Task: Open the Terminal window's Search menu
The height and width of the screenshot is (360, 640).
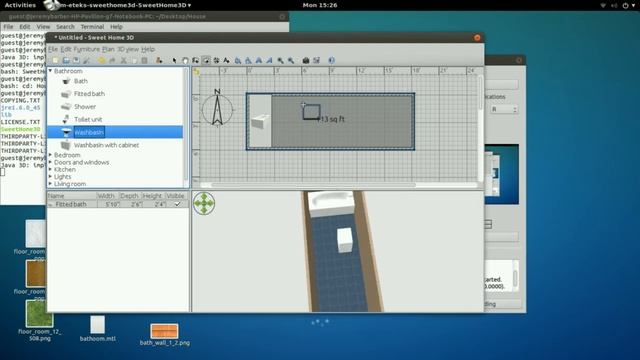Action: coord(65,27)
